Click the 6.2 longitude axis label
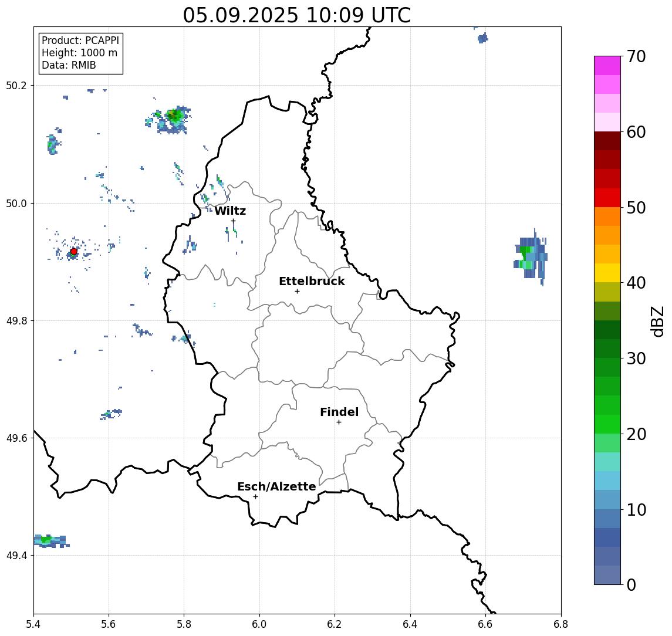Viewport: 672px width, 636px height. click(x=335, y=624)
